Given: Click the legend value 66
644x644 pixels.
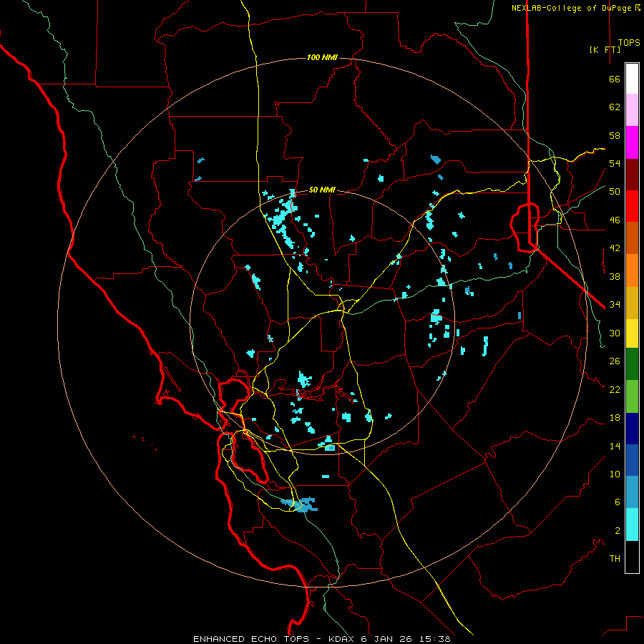Looking at the screenshot, I should pyautogui.click(x=615, y=79).
